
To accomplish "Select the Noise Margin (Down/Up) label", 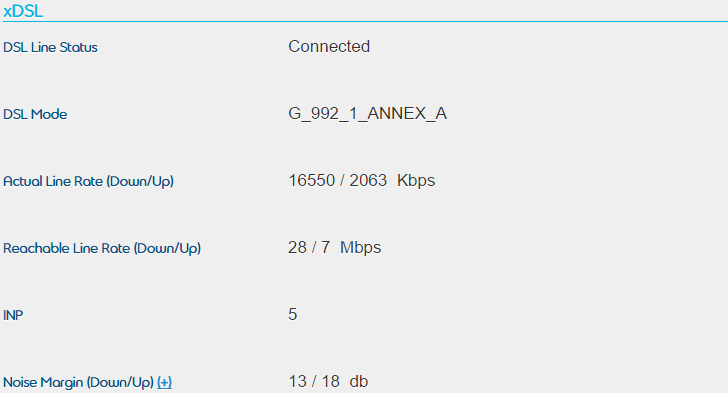I will (78, 382).
